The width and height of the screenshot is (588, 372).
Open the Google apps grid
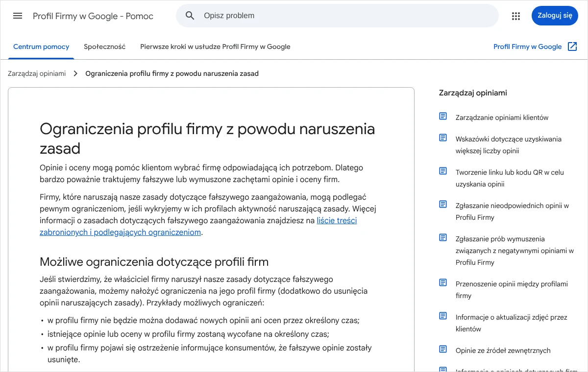pyautogui.click(x=515, y=16)
